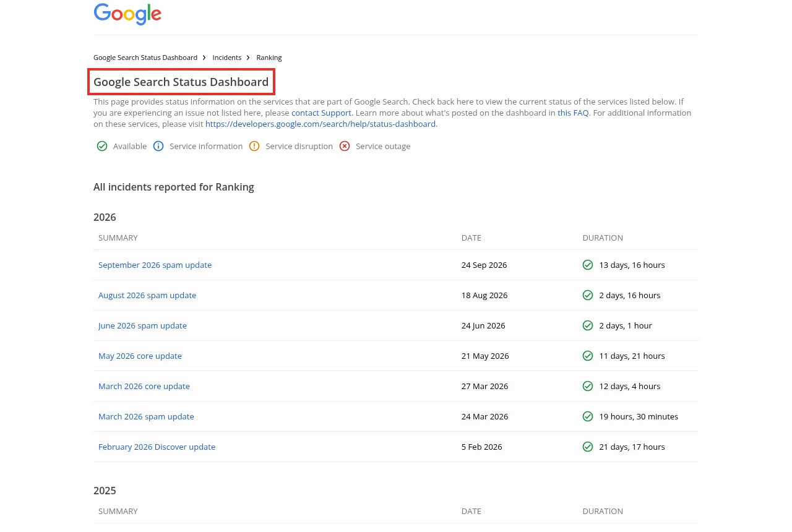The height and width of the screenshot is (532, 792).
Task: Click the red Service outage icon
Action: pyautogui.click(x=345, y=146)
